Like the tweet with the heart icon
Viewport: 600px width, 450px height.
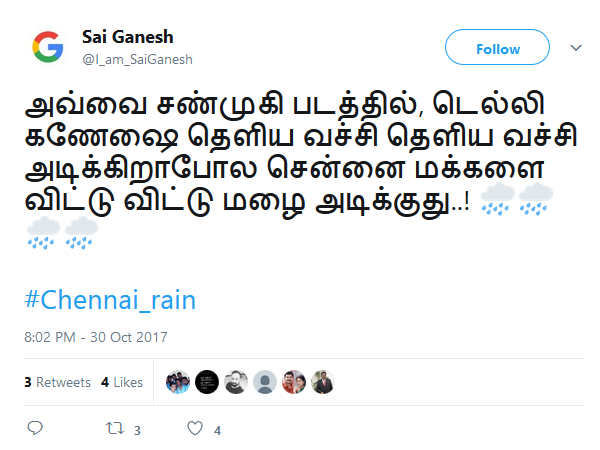(x=195, y=428)
